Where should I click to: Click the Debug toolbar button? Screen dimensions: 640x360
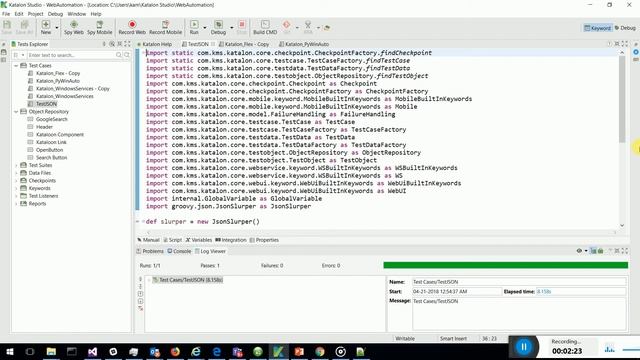tap(218, 27)
